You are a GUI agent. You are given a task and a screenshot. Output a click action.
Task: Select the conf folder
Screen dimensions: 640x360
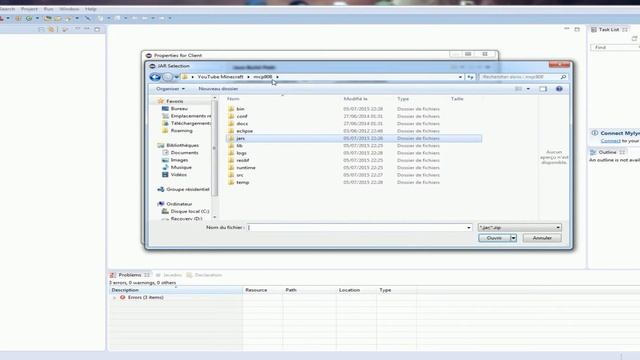tap(242, 116)
